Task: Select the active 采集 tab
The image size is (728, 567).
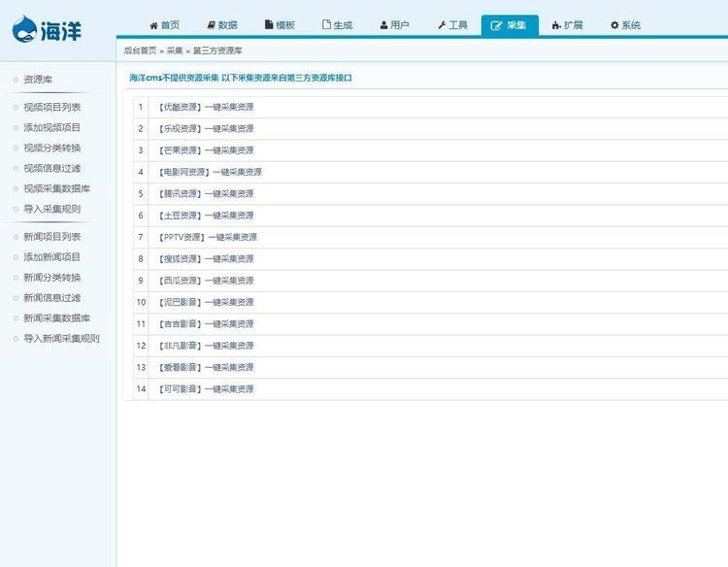Action: tap(510, 25)
